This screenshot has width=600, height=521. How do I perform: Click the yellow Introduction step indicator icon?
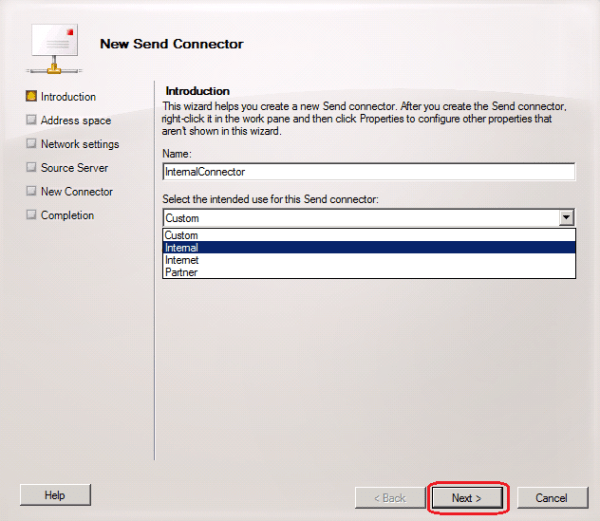[x=31, y=97]
